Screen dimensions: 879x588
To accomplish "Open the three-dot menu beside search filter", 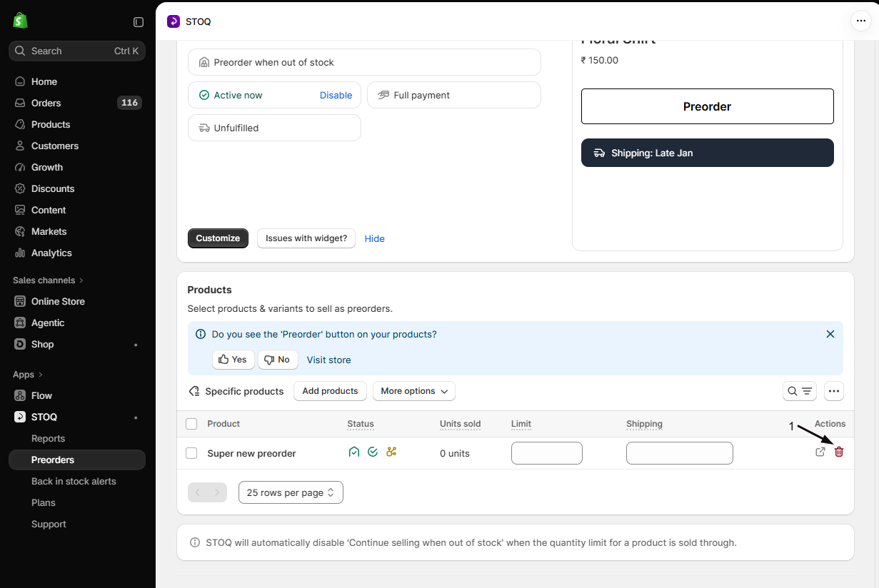I will pos(834,391).
